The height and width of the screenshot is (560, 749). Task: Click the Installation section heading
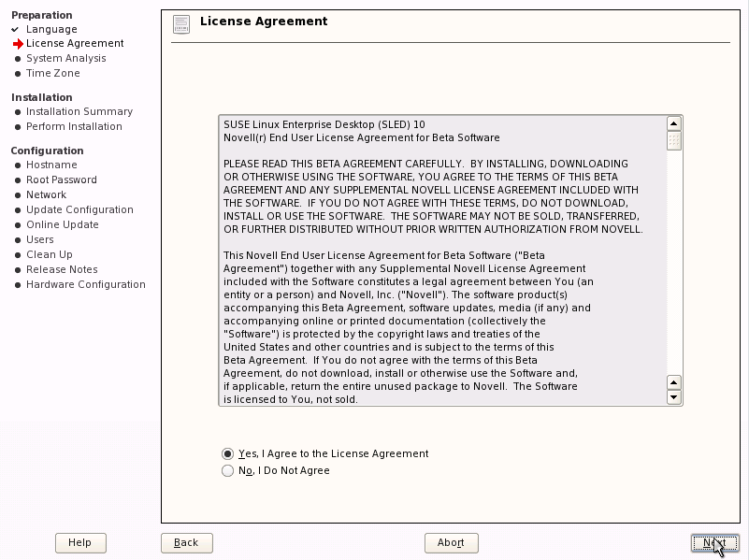coord(42,97)
